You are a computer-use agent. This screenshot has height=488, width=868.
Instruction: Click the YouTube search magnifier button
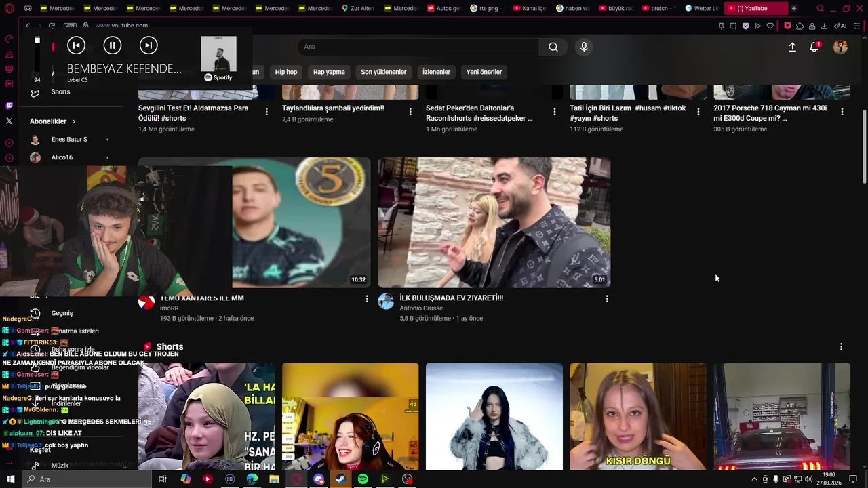click(553, 47)
